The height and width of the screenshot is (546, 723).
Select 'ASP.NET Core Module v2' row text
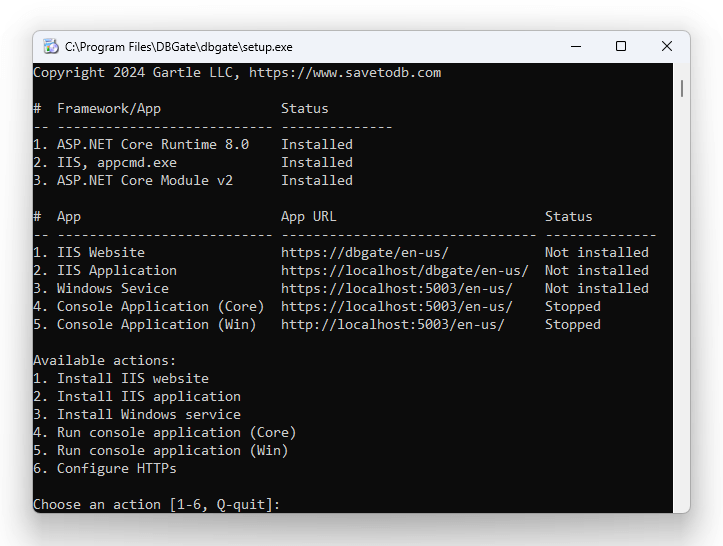pos(145,180)
